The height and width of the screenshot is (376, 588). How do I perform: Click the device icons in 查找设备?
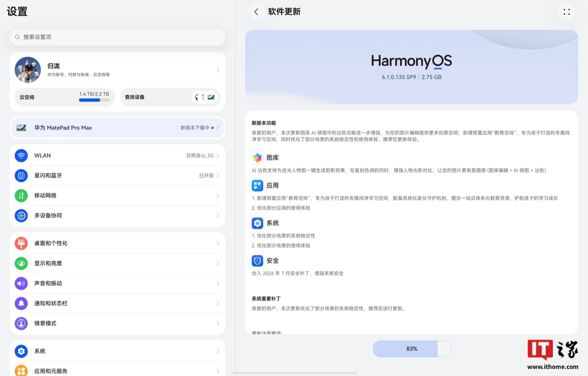[x=205, y=97]
